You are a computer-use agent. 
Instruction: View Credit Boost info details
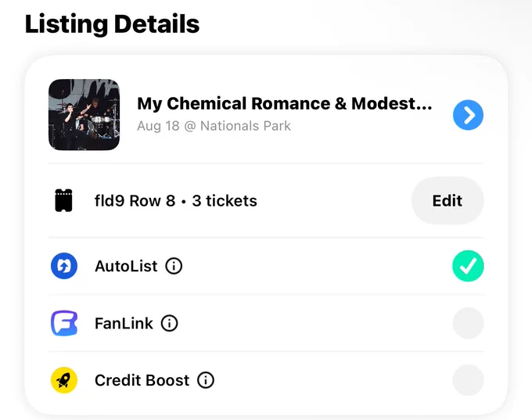206,380
